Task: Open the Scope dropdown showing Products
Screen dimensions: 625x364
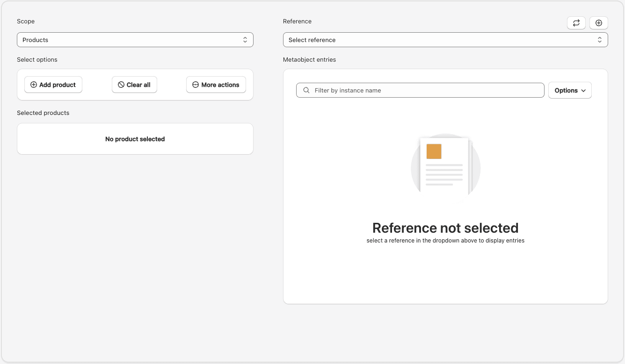Action: (x=135, y=40)
